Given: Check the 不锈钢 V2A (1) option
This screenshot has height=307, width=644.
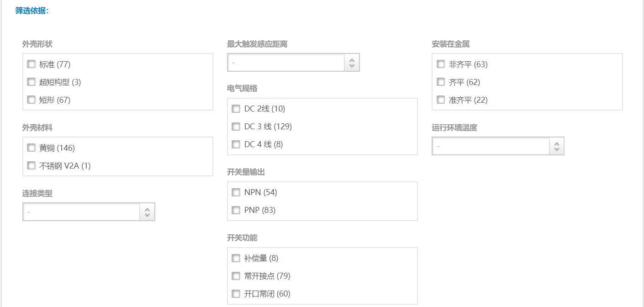Looking at the screenshot, I should [x=31, y=165].
